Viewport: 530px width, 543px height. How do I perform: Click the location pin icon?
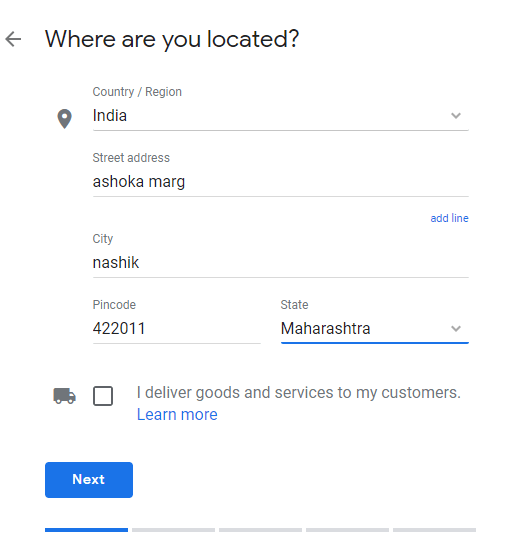pyautogui.click(x=64, y=119)
